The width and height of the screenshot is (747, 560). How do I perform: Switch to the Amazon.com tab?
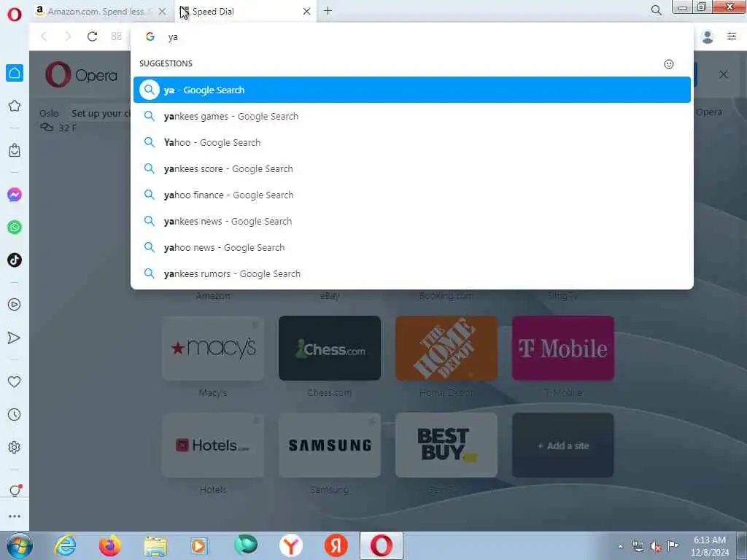pyautogui.click(x=96, y=12)
